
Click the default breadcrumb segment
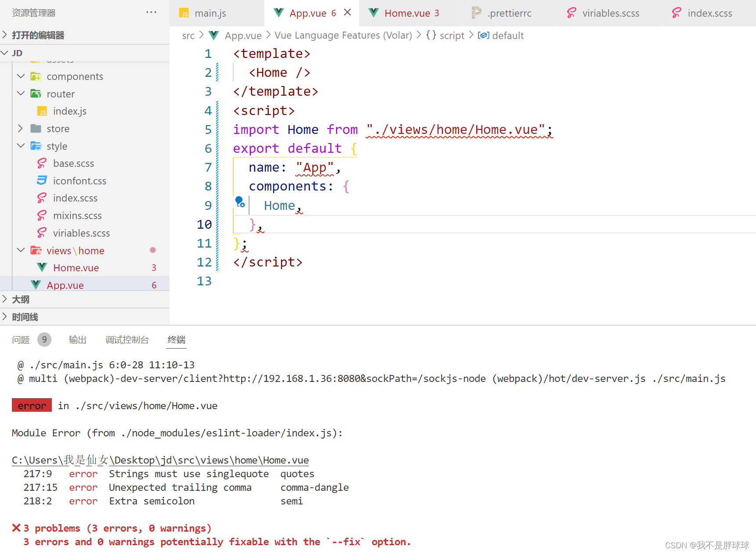(508, 36)
